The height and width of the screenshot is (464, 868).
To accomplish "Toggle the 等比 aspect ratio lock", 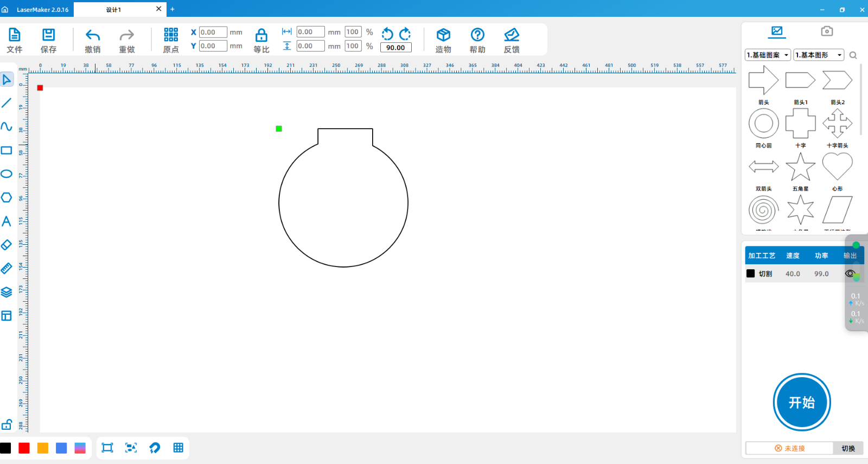I will pyautogui.click(x=261, y=36).
